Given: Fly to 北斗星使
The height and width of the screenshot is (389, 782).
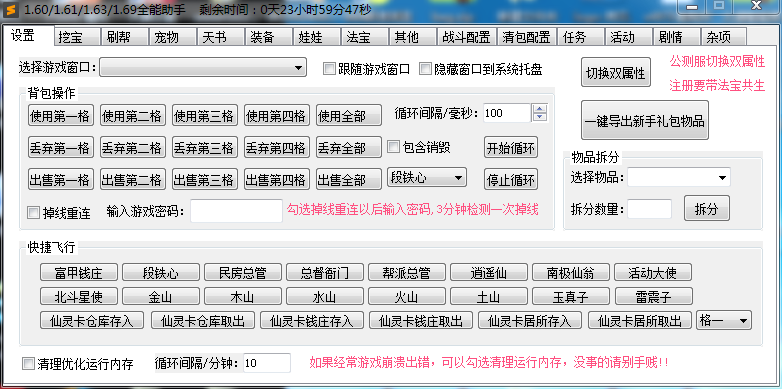Looking at the screenshot, I should (79, 297).
